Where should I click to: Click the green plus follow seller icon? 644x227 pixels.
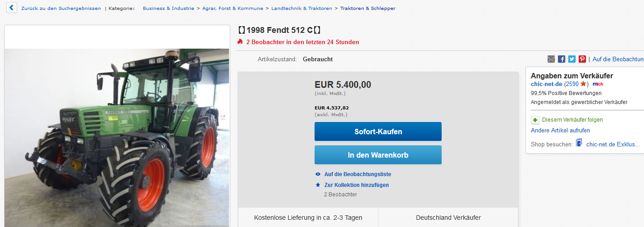(x=535, y=120)
